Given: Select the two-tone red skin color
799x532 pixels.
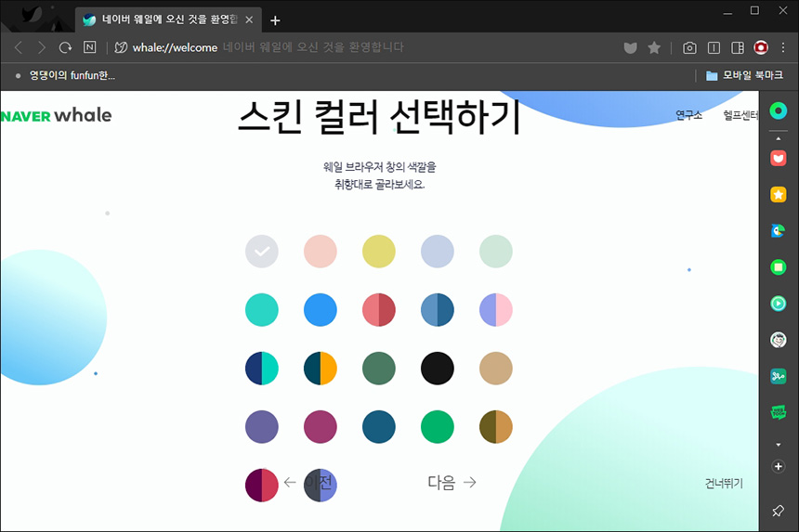Looking at the screenshot, I should pyautogui.click(x=379, y=310).
